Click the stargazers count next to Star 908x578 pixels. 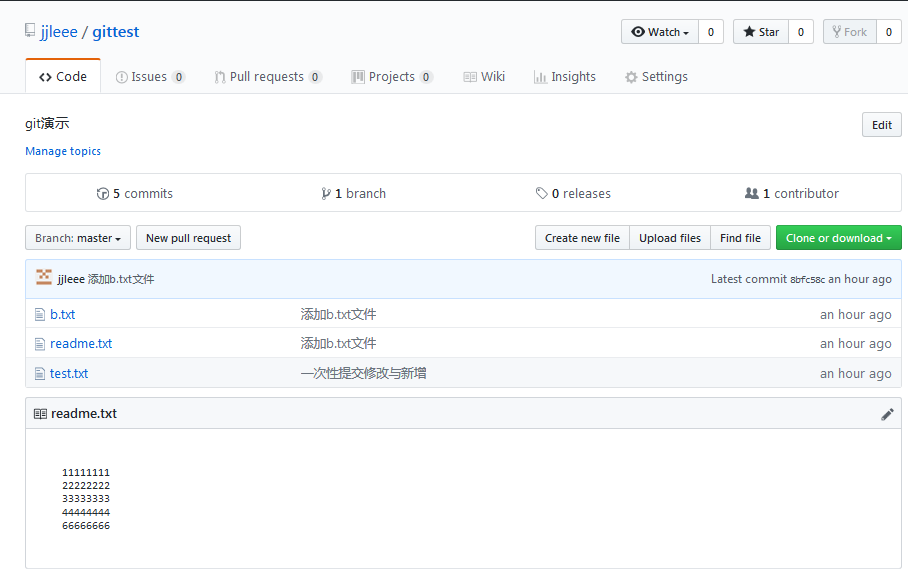(x=801, y=32)
